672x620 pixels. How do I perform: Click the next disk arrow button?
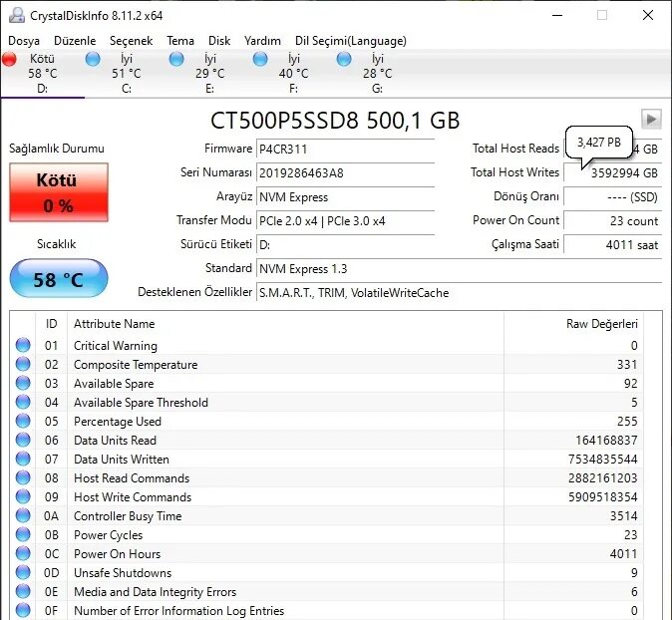[651, 119]
